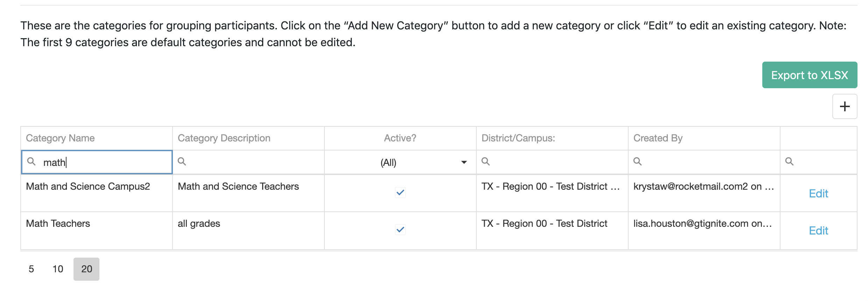Edit the Math Teachers category
The height and width of the screenshot is (301, 868).
click(x=818, y=231)
